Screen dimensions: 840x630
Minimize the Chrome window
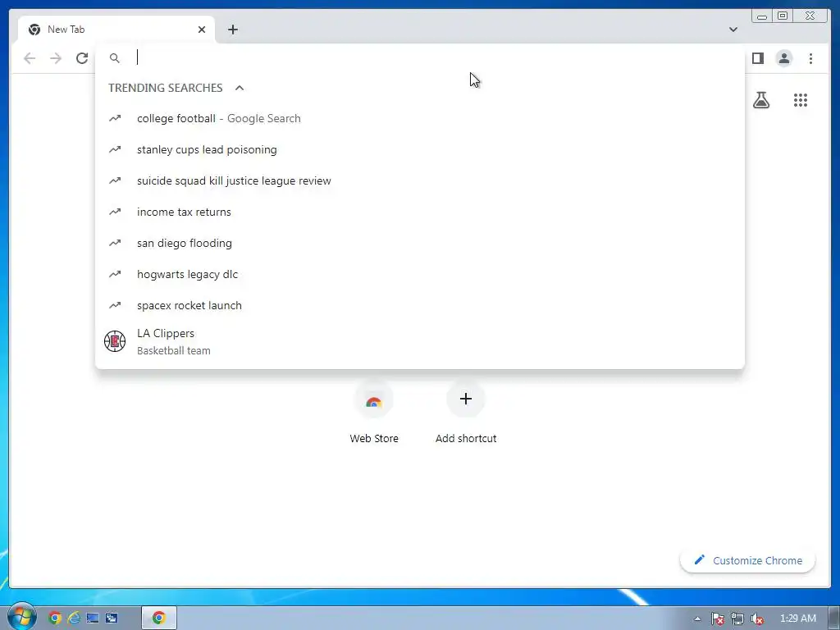(761, 16)
